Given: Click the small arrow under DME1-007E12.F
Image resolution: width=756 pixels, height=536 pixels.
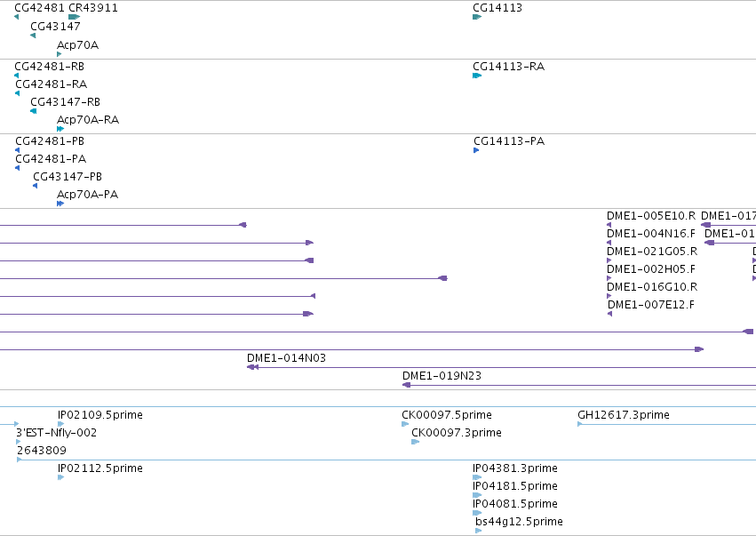Looking at the screenshot, I should (610, 314).
